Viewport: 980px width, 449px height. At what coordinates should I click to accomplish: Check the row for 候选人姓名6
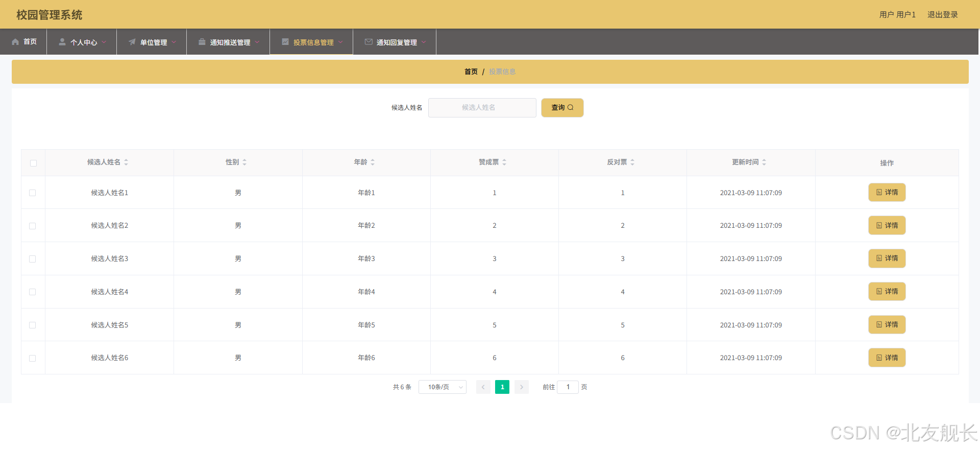coord(33,358)
